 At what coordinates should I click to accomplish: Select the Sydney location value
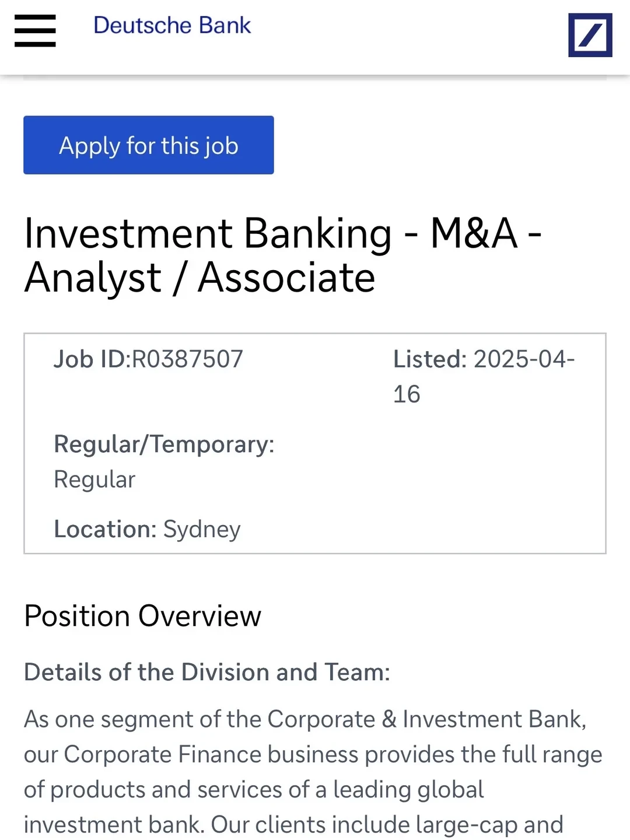[x=202, y=529]
